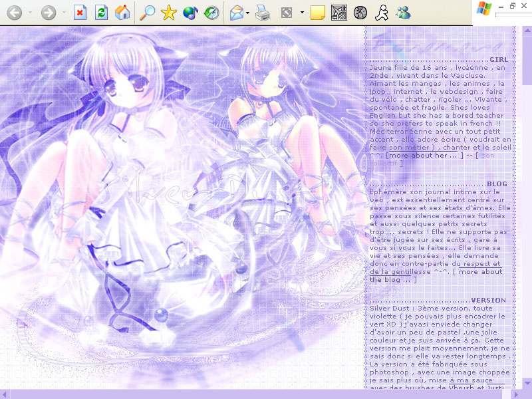Click the text 'passe sous silence certaines futilités'
The height and width of the screenshot is (399, 532).
tap(438, 215)
